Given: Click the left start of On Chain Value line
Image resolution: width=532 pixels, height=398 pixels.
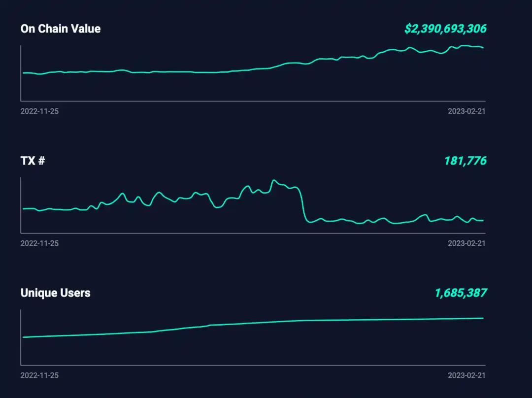Looking at the screenshot, I should tap(24, 73).
